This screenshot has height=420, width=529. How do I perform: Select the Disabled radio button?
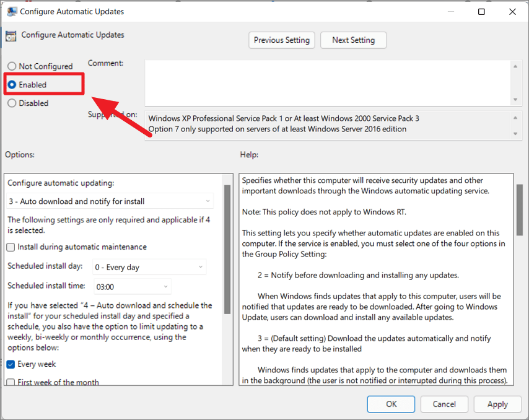[x=12, y=103]
